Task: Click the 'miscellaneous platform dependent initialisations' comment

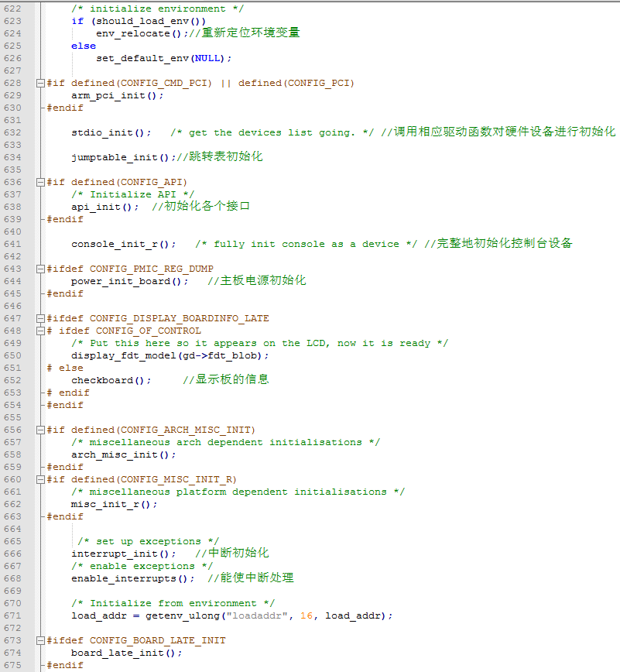Action: coord(238,492)
